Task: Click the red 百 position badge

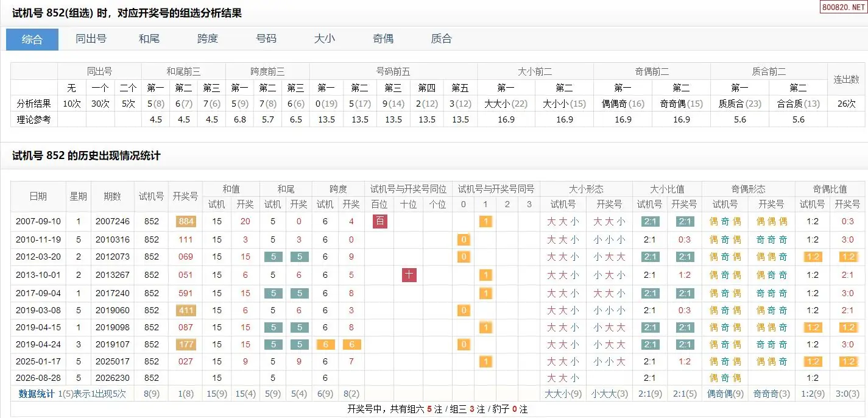Action: click(380, 221)
